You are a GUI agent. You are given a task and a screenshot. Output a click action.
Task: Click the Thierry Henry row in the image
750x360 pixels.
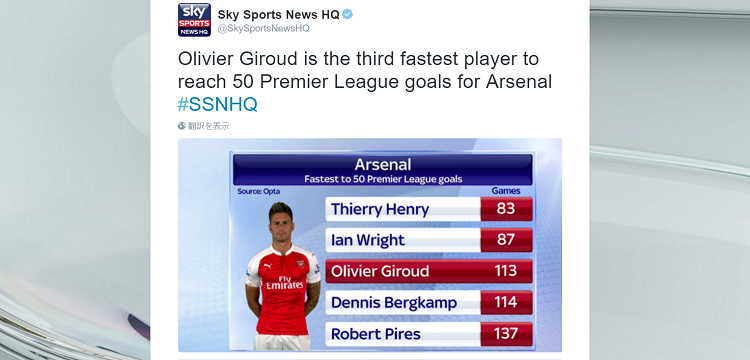(429, 209)
